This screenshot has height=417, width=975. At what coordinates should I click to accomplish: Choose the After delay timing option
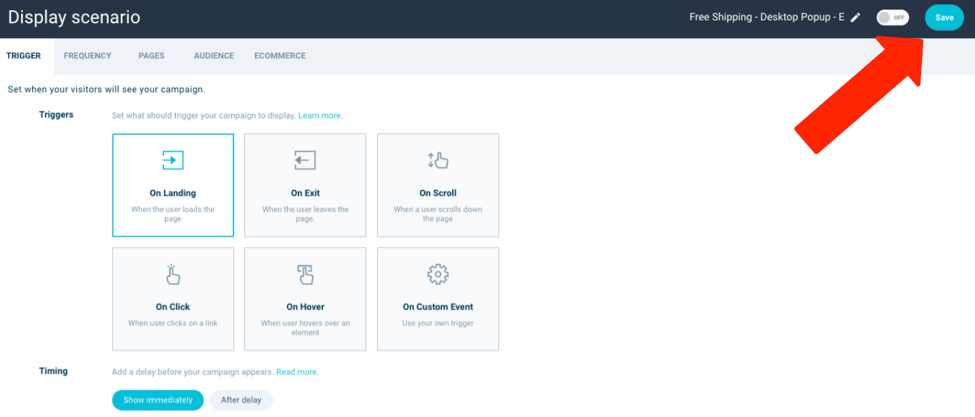[x=241, y=400]
